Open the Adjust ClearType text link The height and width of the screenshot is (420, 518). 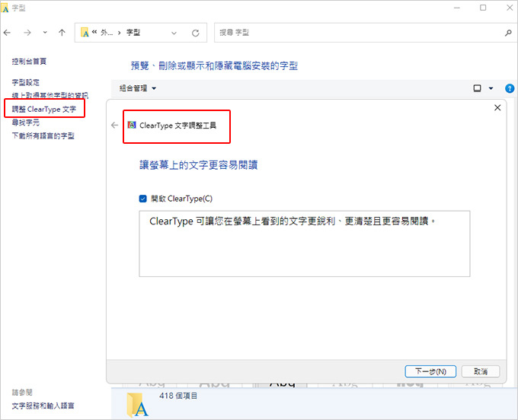tap(44, 110)
